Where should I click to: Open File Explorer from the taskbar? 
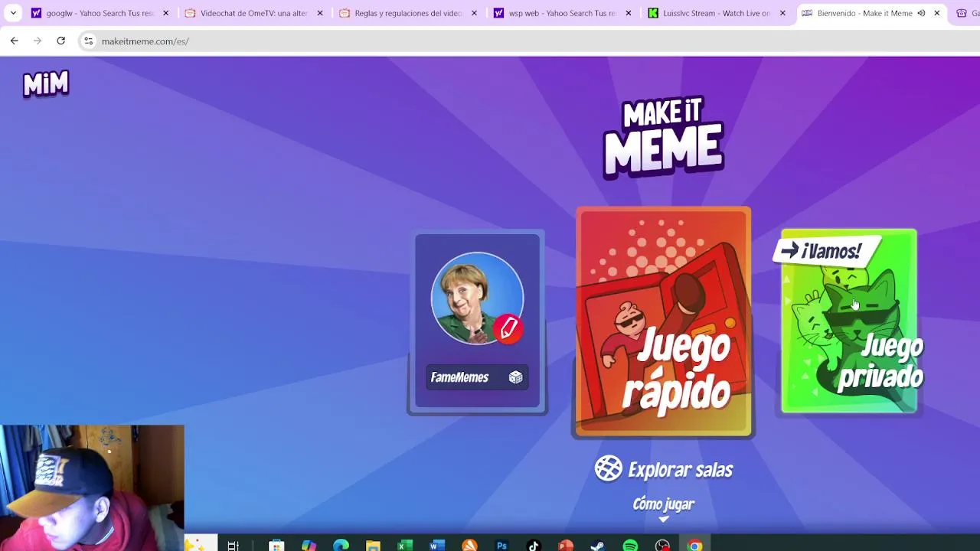tap(373, 546)
